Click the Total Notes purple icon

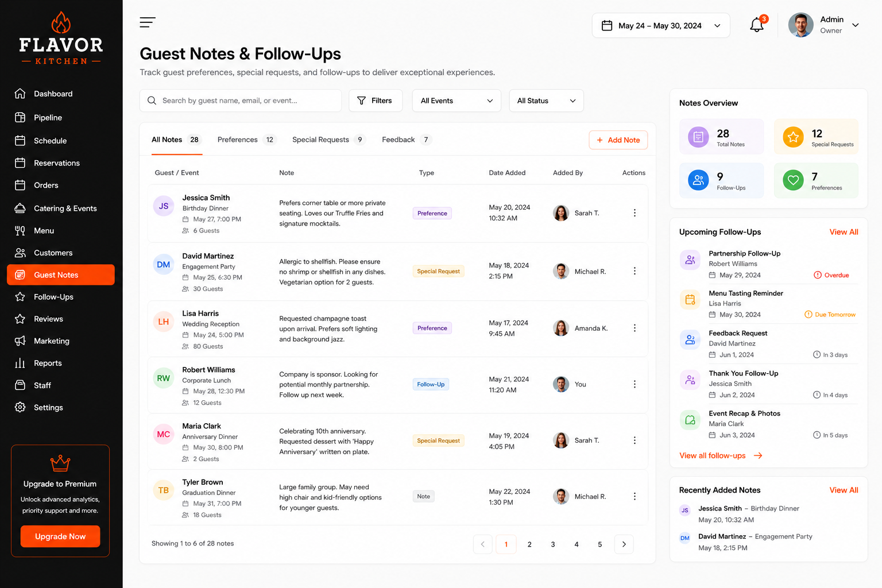point(698,137)
